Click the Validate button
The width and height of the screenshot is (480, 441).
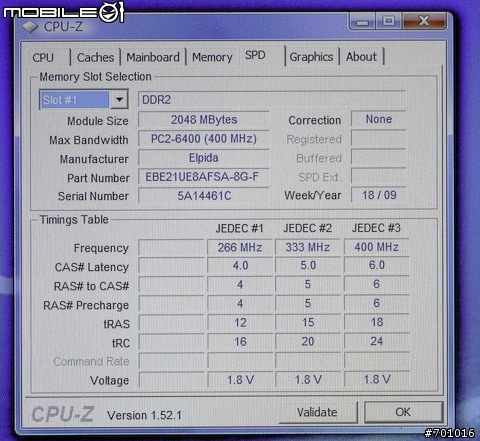(318, 412)
